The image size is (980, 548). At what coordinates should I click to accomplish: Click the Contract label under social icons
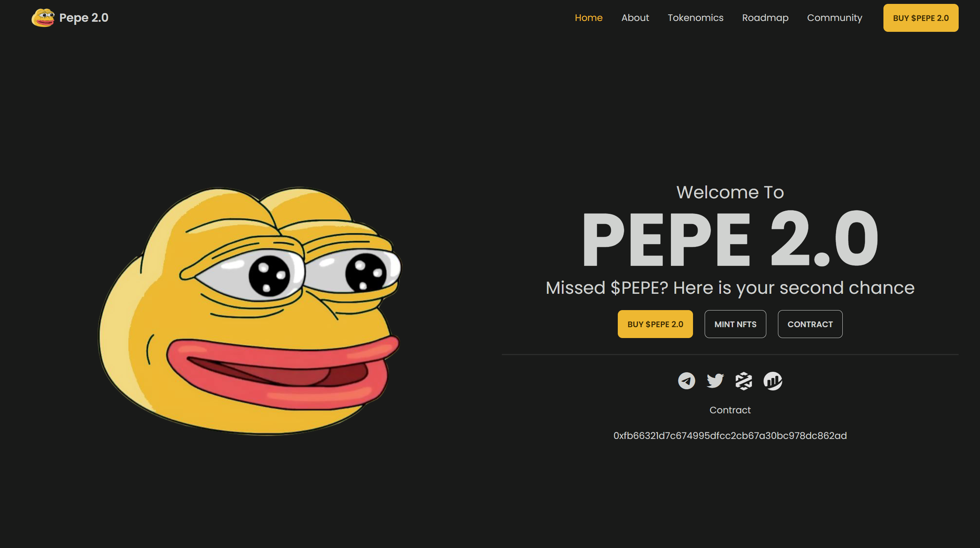click(730, 410)
